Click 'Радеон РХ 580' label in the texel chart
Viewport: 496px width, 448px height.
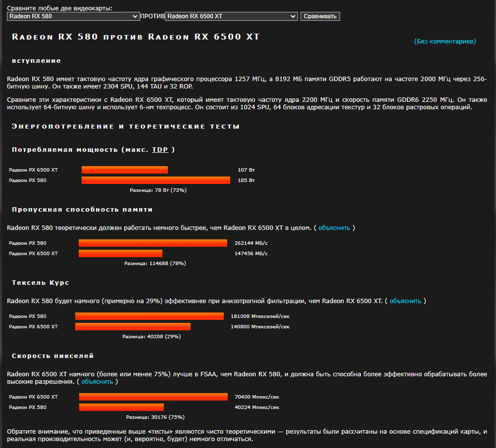tap(28, 316)
